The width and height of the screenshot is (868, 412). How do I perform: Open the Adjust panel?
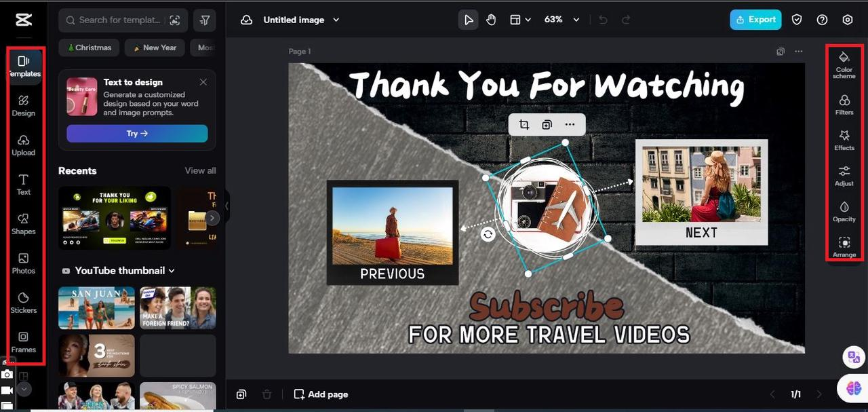click(844, 176)
